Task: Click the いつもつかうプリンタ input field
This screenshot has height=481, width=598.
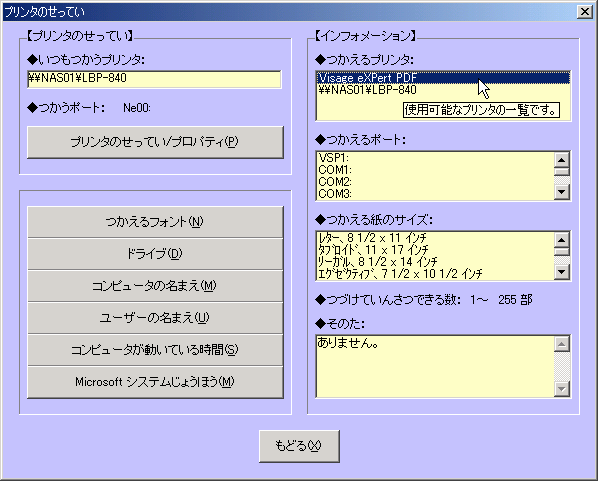Action: tap(154, 79)
